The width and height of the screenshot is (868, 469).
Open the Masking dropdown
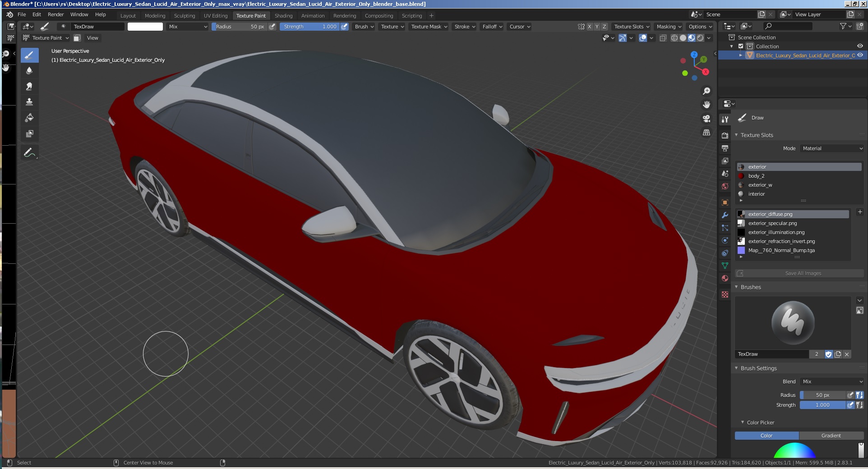pos(669,27)
